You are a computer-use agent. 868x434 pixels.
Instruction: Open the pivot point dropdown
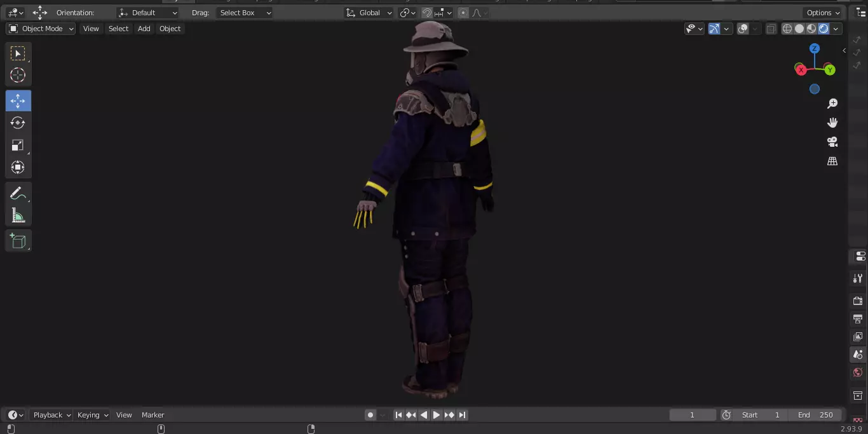tap(407, 13)
